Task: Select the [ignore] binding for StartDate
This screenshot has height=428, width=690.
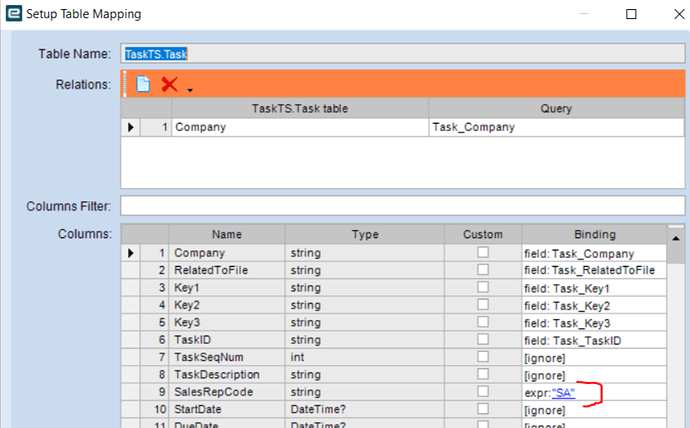Action: coord(595,410)
